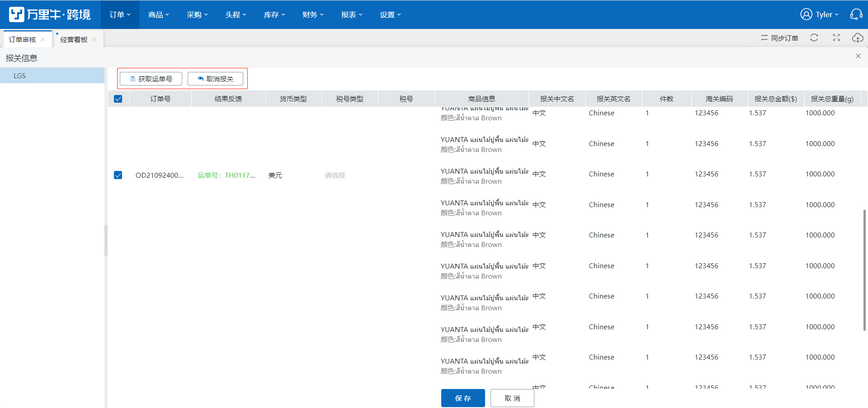Viewport: 868px width, 408px height.
Task: Click the 获取运单号 button
Action: point(151,79)
